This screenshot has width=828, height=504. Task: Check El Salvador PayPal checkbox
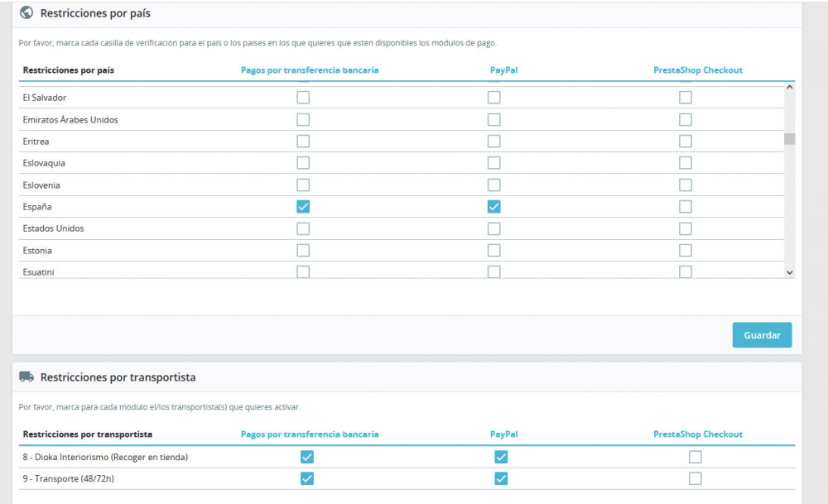click(x=493, y=98)
